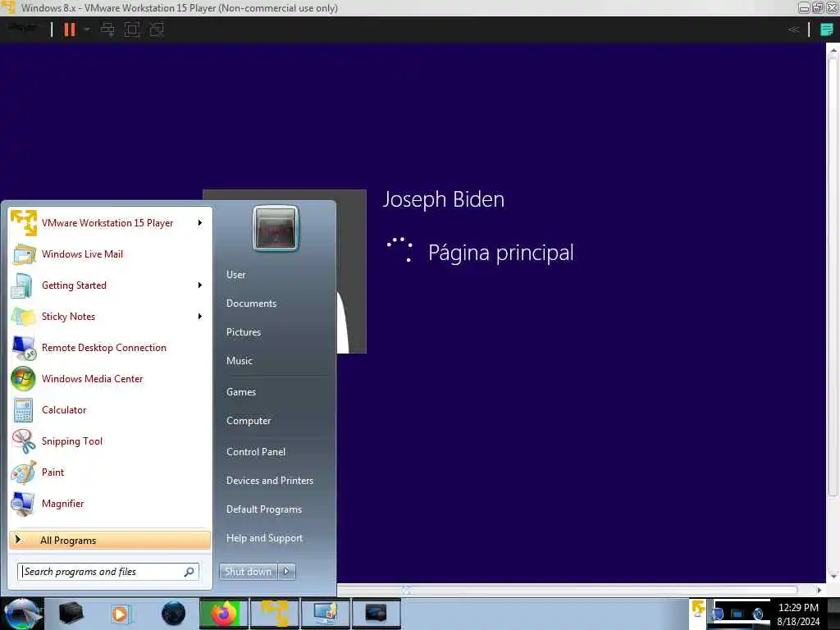Open the Player menu in VMware
840x630 pixels.
tap(23, 28)
